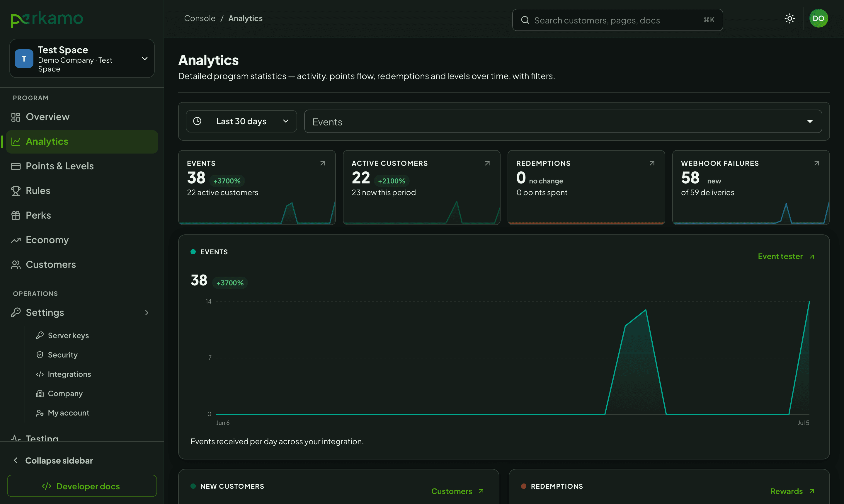Image resolution: width=844 pixels, height=504 pixels.
Task: Open the DO user avatar menu
Action: (819, 18)
